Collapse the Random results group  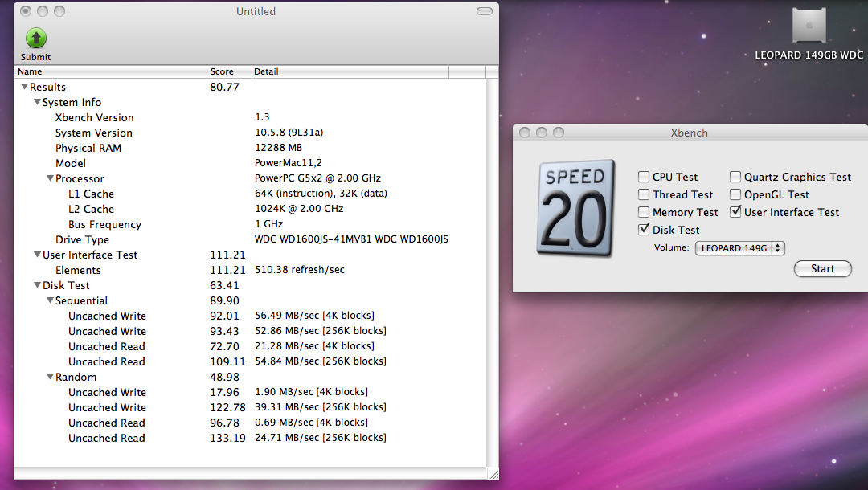51,377
